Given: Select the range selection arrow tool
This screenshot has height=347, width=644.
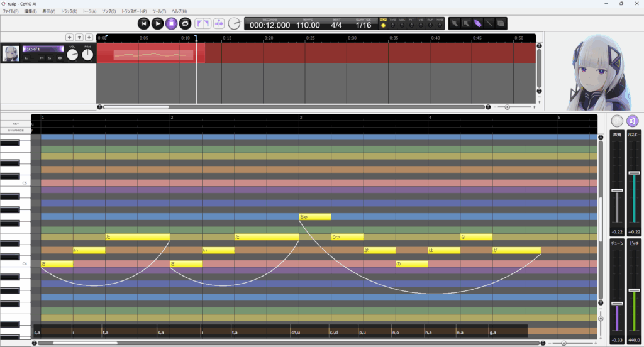Looking at the screenshot, I should click(x=466, y=23).
